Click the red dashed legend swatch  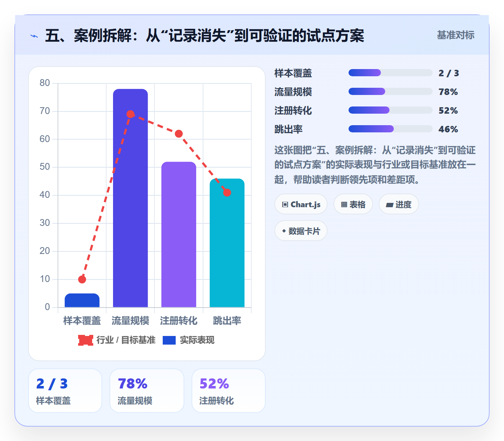tap(86, 340)
